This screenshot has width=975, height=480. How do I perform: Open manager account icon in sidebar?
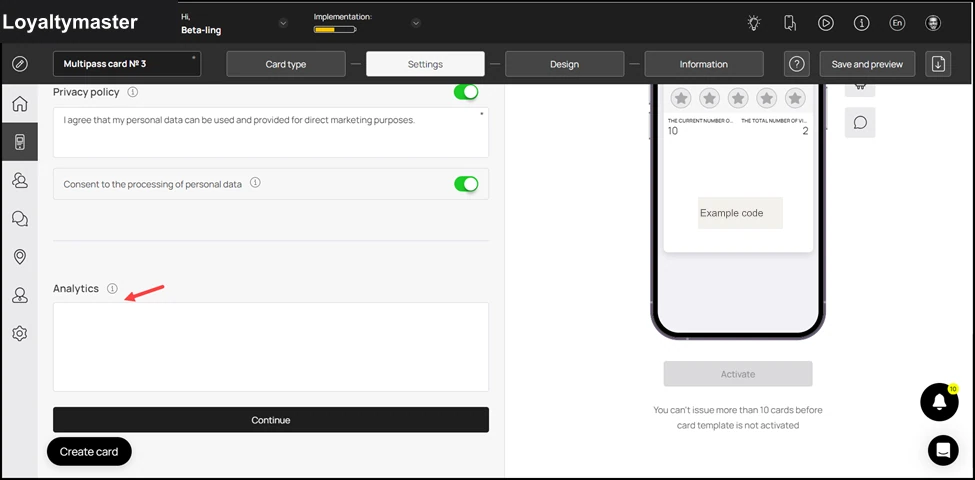tap(20, 295)
